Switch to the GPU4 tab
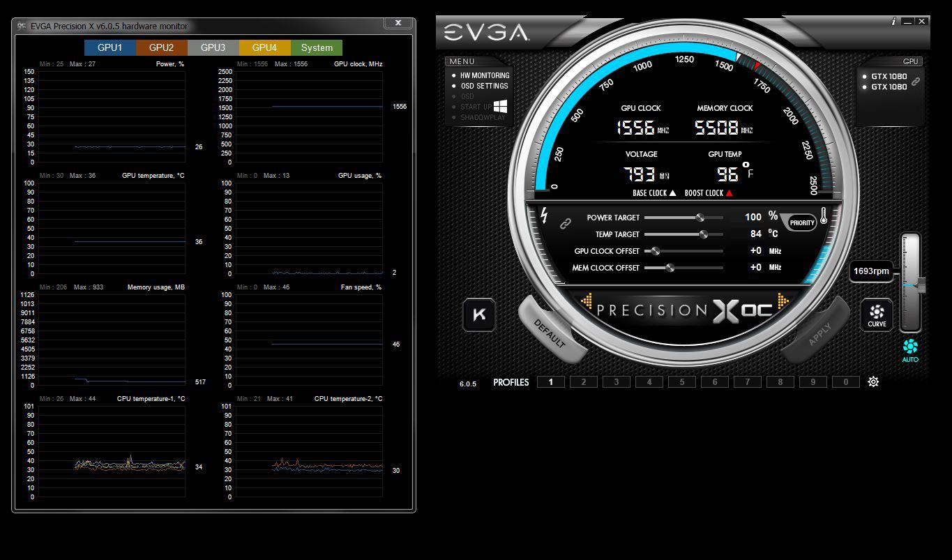This screenshot has height=560, width=952. pos(264,47)
